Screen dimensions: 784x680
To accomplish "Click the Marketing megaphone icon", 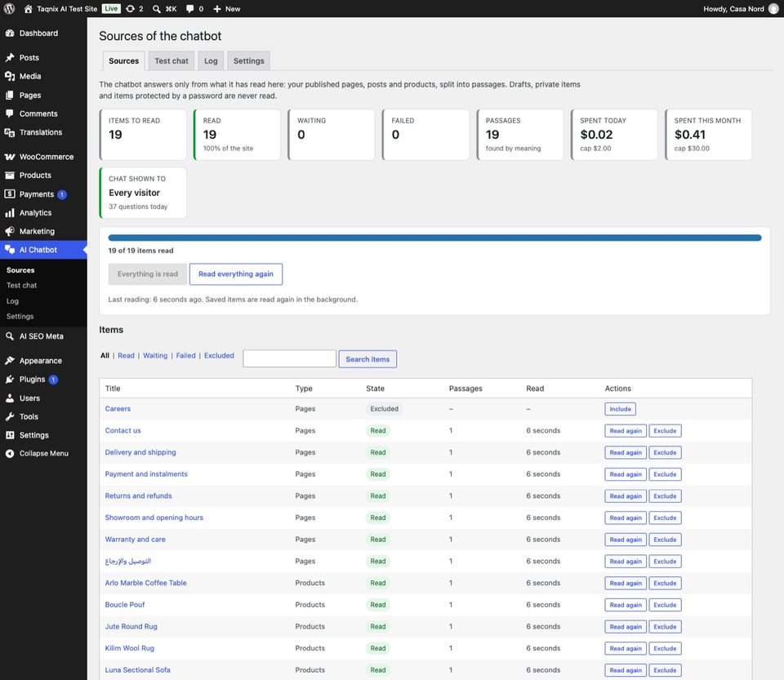I will pos(10,231).
